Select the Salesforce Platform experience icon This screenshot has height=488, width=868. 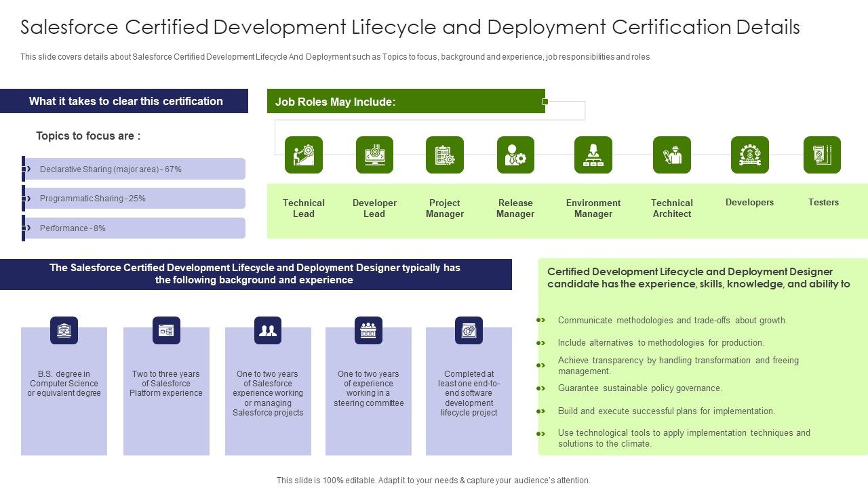(166, 331)
